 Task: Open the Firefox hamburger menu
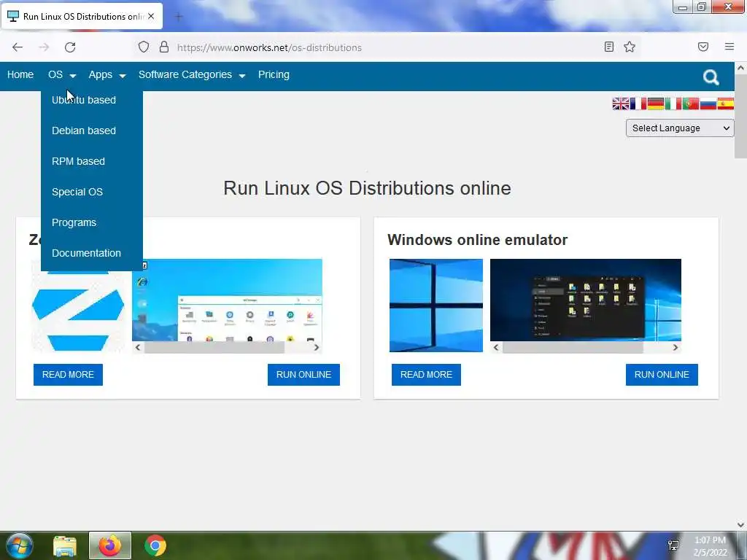729,47
